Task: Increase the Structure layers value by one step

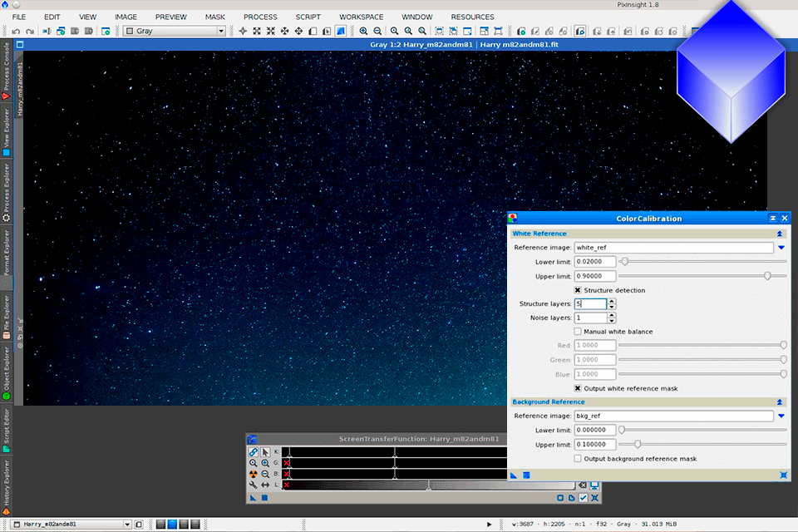Action: pyautogui.click(x=612, y=301)
